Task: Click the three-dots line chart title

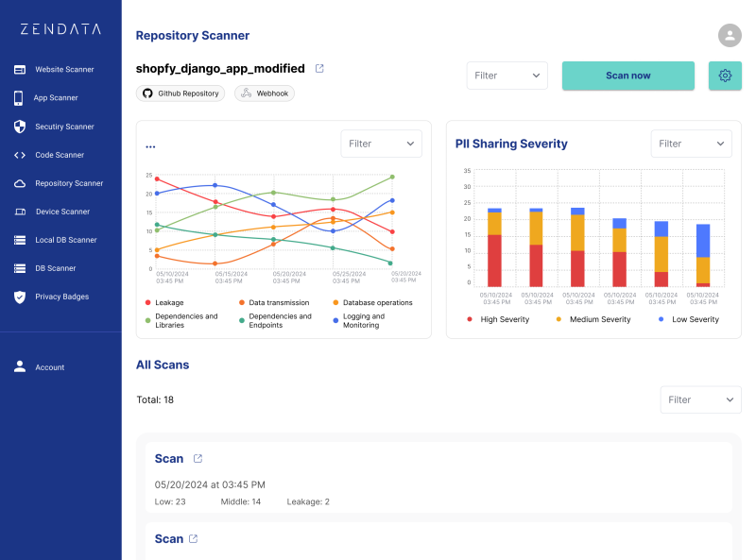Action: [150, 146]
